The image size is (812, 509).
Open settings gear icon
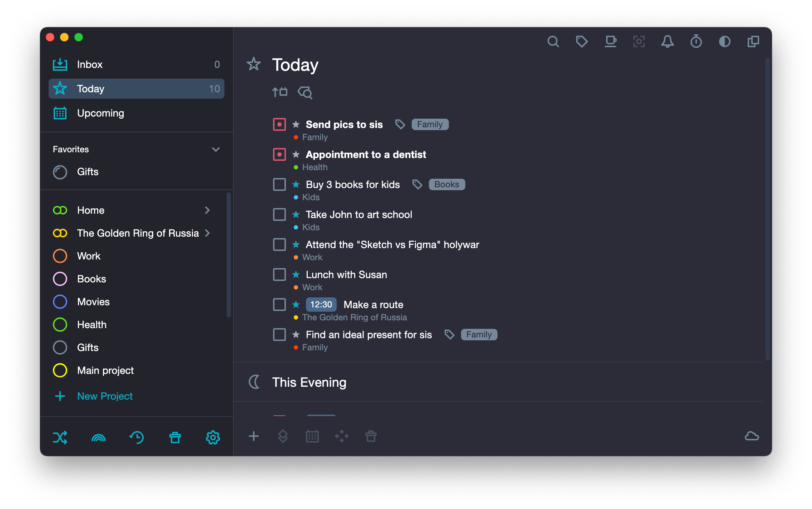pyautogui.click(x=213, y=437)
